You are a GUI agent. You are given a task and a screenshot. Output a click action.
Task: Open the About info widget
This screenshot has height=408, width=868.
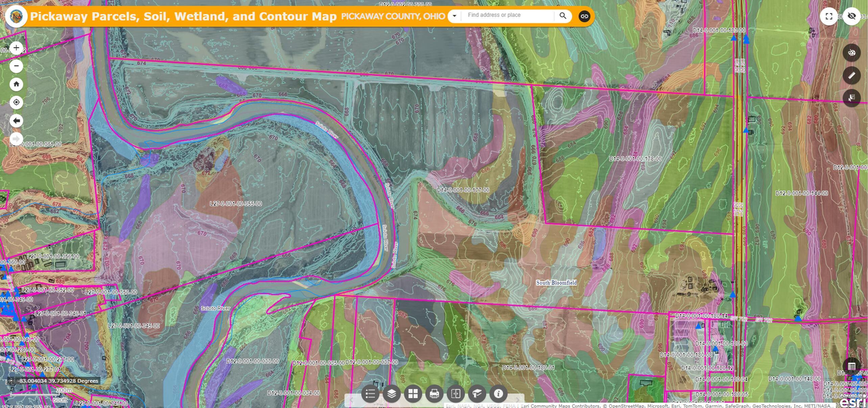[498, 394]
